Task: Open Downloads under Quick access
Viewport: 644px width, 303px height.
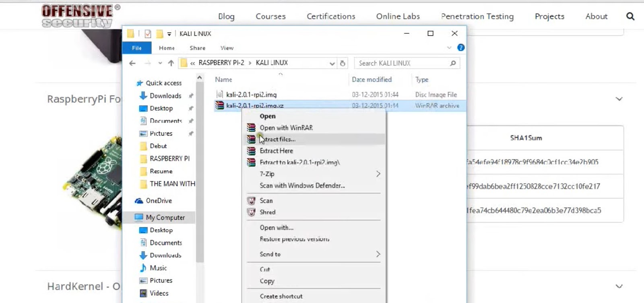Action: tap(165, 96)
